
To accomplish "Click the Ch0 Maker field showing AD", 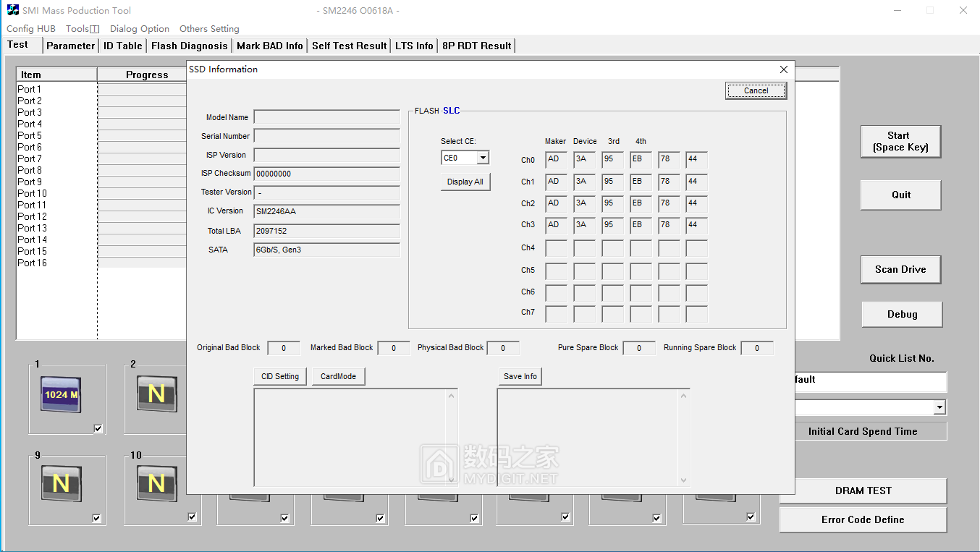I will click(x=556, y=160).
